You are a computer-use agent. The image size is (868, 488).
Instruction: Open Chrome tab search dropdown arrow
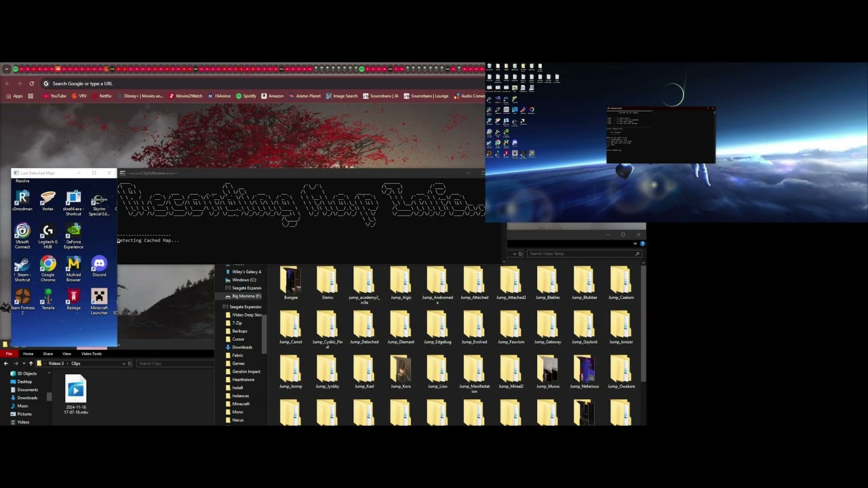pyautogui.click(x=6, y=69)
